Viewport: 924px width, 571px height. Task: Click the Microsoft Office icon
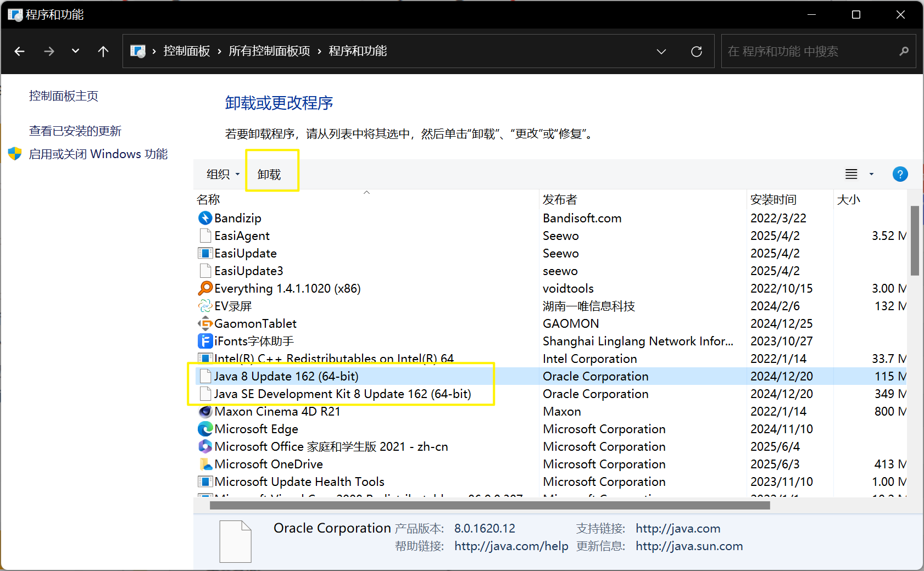(x=205, y=446)
